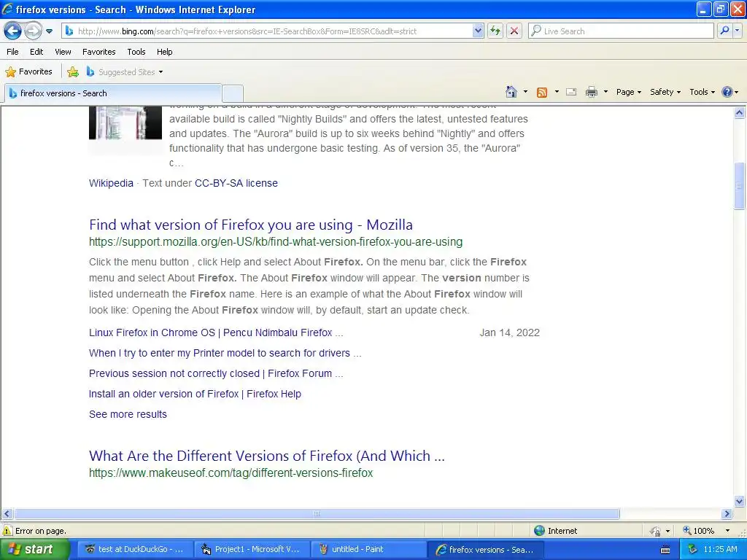This screenshot has height=560, width=747.
Task: Click the Error on page warning icon
Action: pyautogui.click(x=7, y=531)
